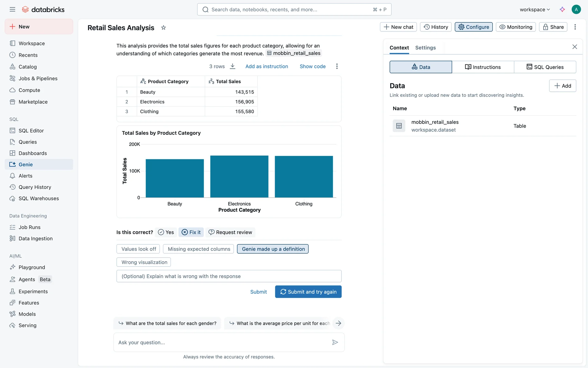Toggle the 'Values look off' chip
Screen dimensions: 588x368
[x=139, y=249]
